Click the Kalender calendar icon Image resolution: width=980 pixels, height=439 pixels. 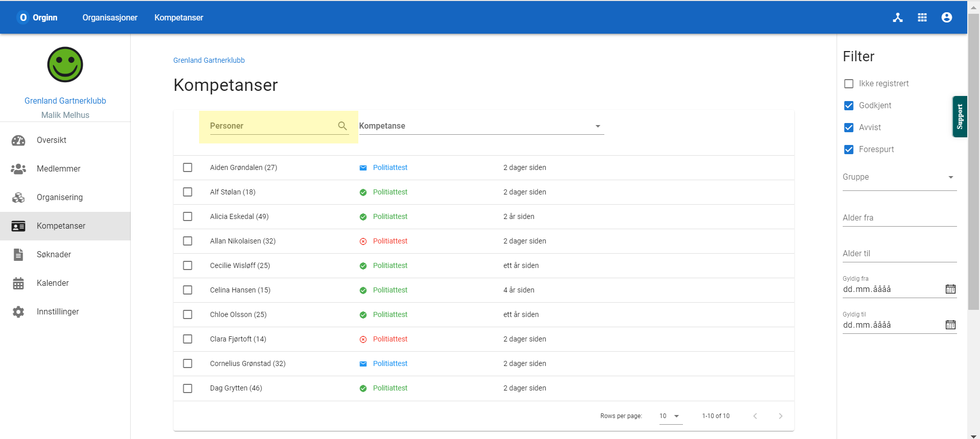(x=18, y=283)
